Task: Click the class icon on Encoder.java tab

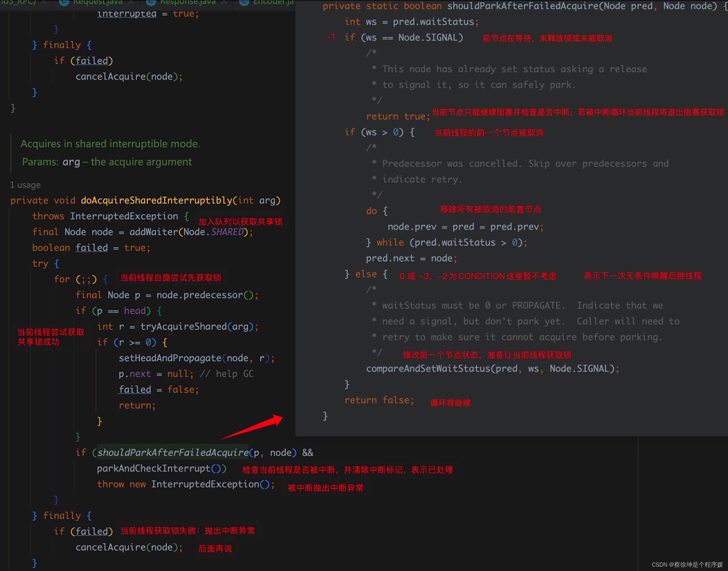Action: 244,3
